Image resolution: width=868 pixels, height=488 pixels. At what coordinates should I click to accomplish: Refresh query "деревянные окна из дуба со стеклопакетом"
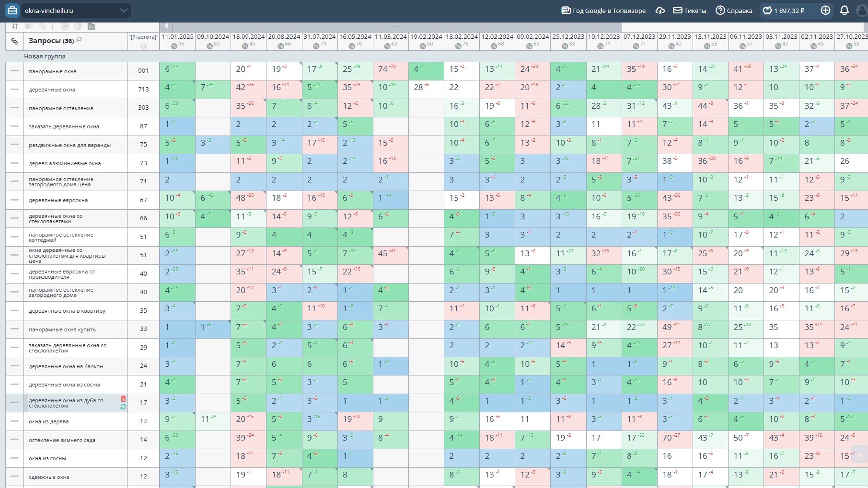(123, 407)
